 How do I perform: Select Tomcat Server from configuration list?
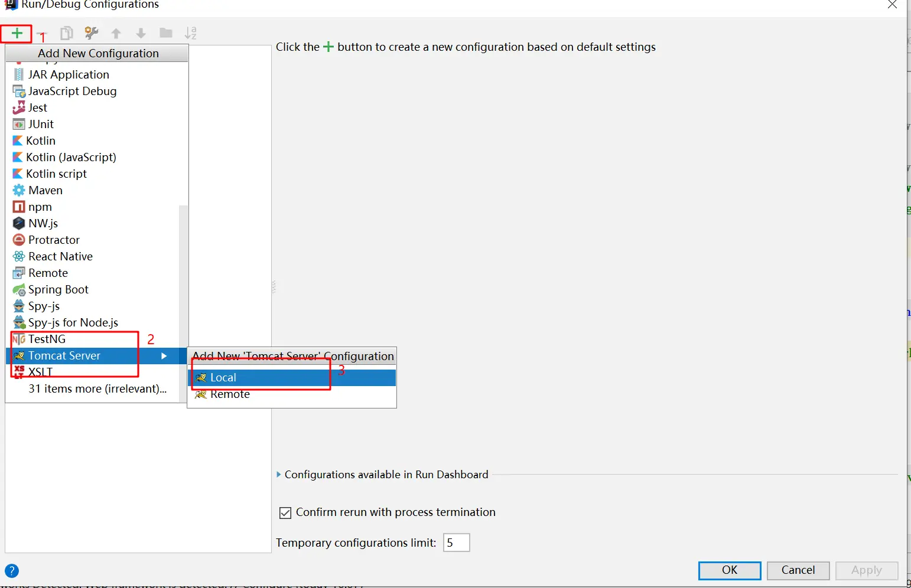pyautogui.click(x=96, y=356)
